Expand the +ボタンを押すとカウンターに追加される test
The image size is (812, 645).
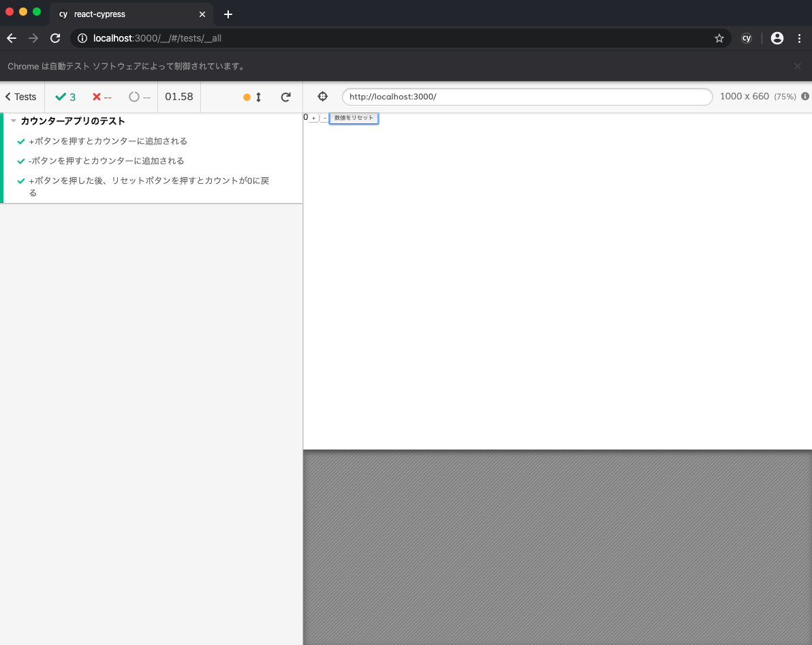tap(108, 142)
